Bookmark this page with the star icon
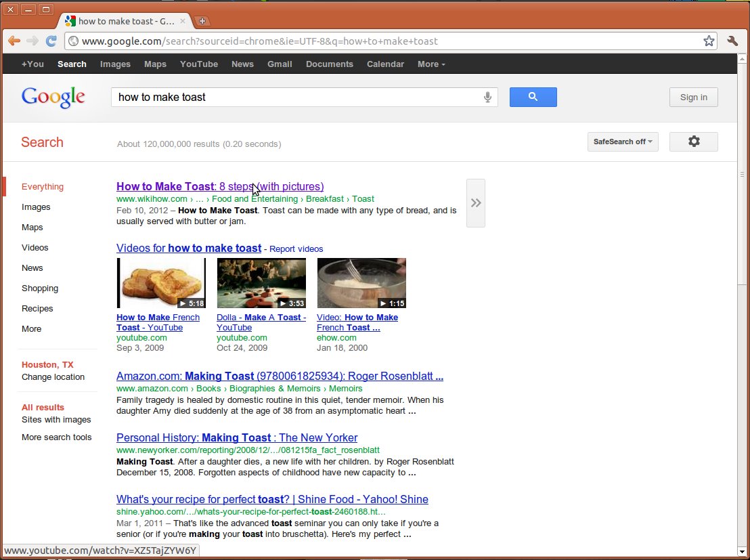 tap(709, 41)
